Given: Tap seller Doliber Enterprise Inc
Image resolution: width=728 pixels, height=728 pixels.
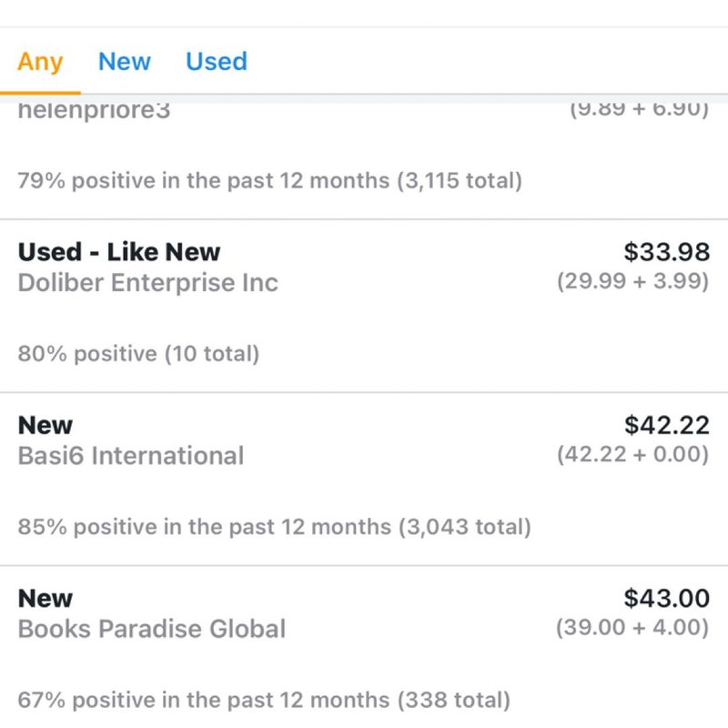Looking at the screenshot, I should coord(148,282).
